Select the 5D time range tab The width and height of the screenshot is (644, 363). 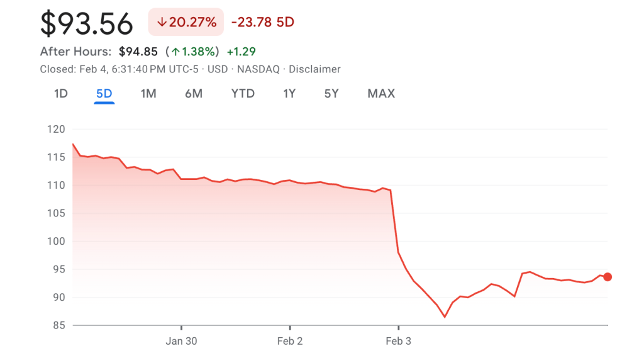[104, 94]
